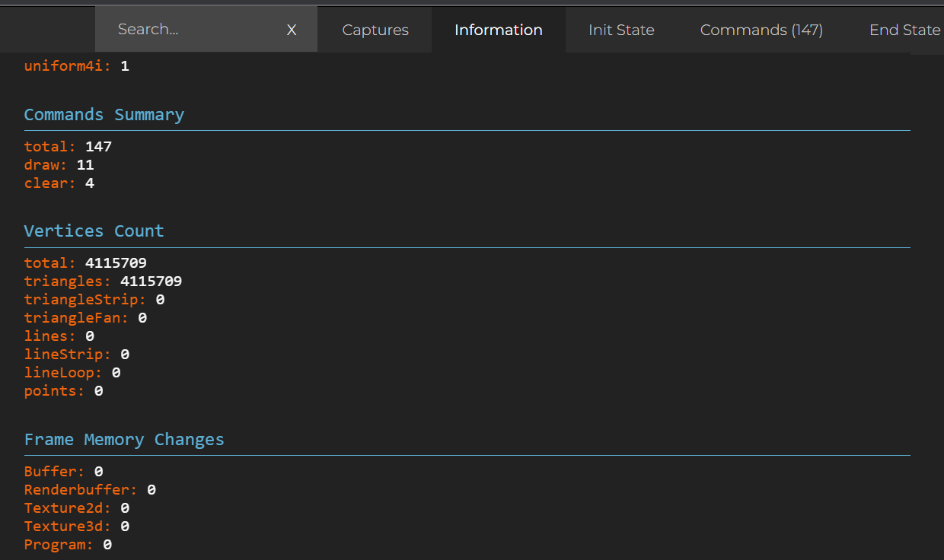Screen dimensions: 944x560
Task: Select the Init State tab
Action: 621,30
